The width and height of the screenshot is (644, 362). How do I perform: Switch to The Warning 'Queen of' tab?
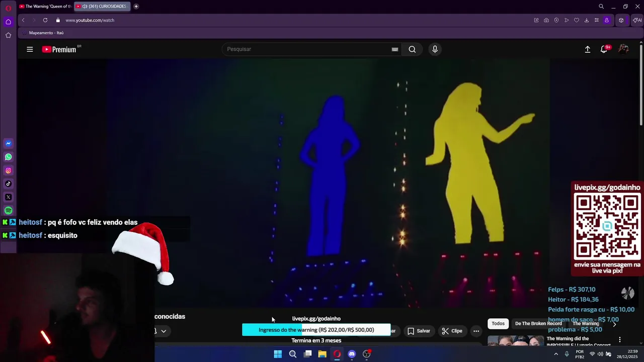[x=45, y=7]
